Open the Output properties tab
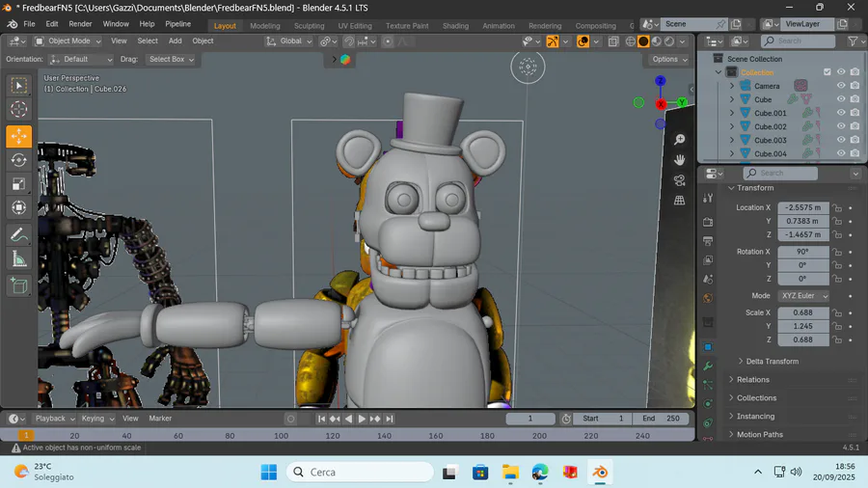The image size is (868, 488). 708,241
